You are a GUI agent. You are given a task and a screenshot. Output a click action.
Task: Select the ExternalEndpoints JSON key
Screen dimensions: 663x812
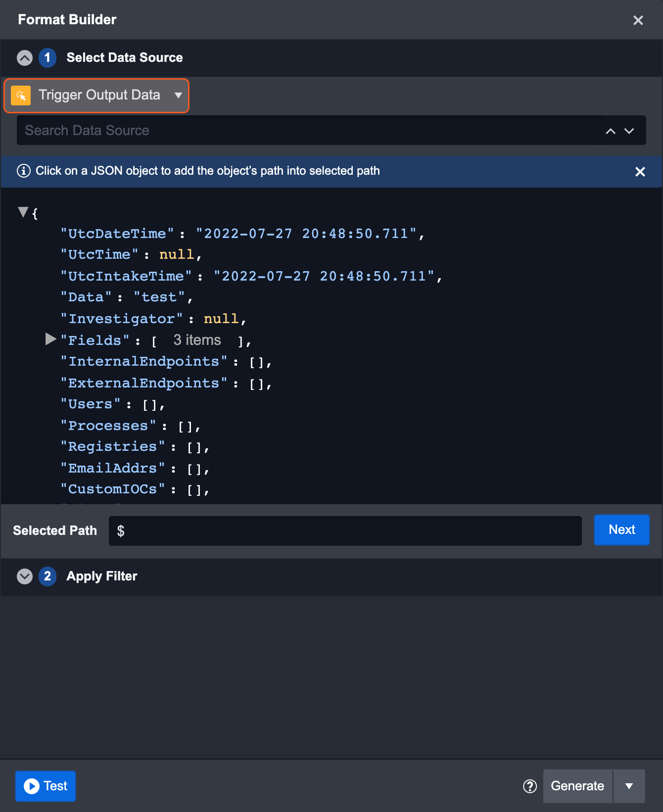(143, 383)
